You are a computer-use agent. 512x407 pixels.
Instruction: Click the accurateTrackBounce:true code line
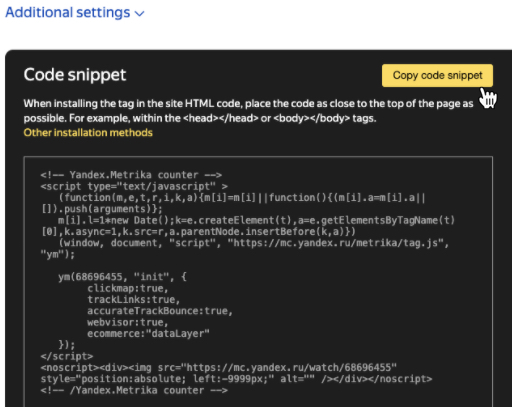(160, 311)
